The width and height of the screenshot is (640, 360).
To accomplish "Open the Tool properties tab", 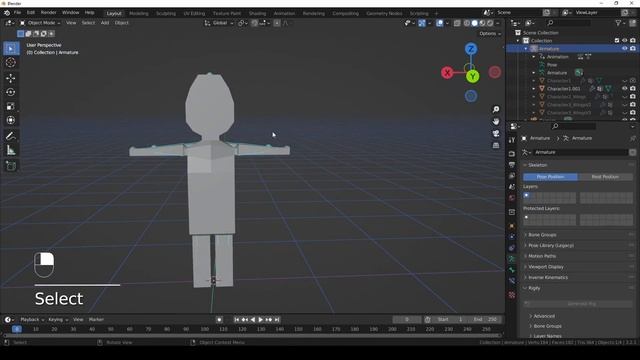I will 512,140.
